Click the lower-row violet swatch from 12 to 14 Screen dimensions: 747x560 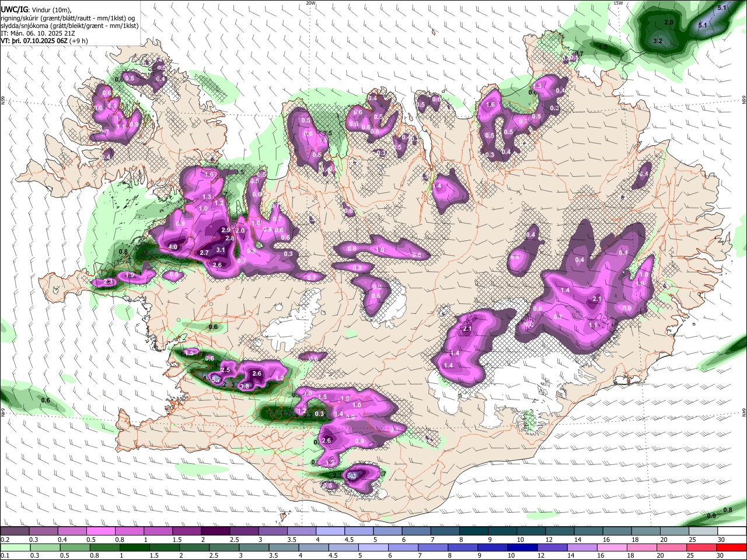coord(553,547)
